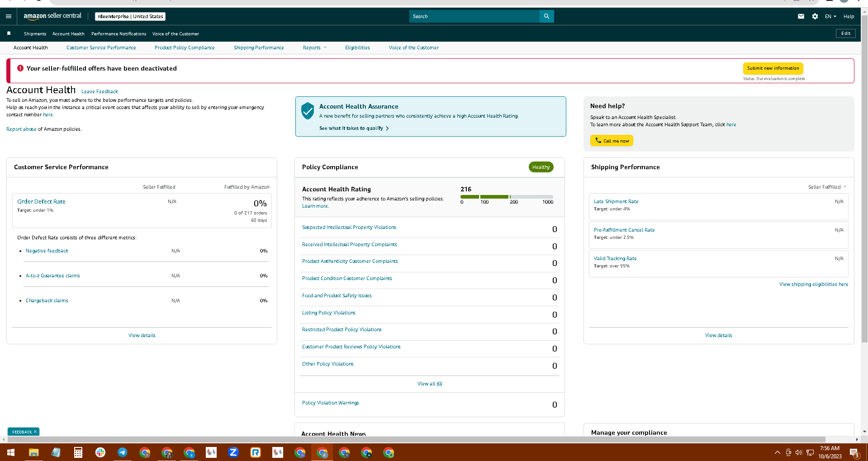Click the Healthy status badge
The height and width of the screenshot is (461, 868).
pyautogui.click(x=541, y=167)
